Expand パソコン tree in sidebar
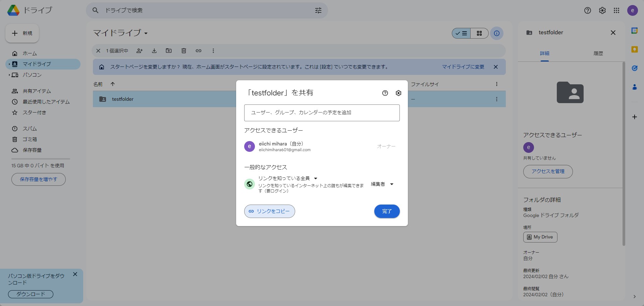The width and height of the screenshot is (644, 306). tap(9, 75)
